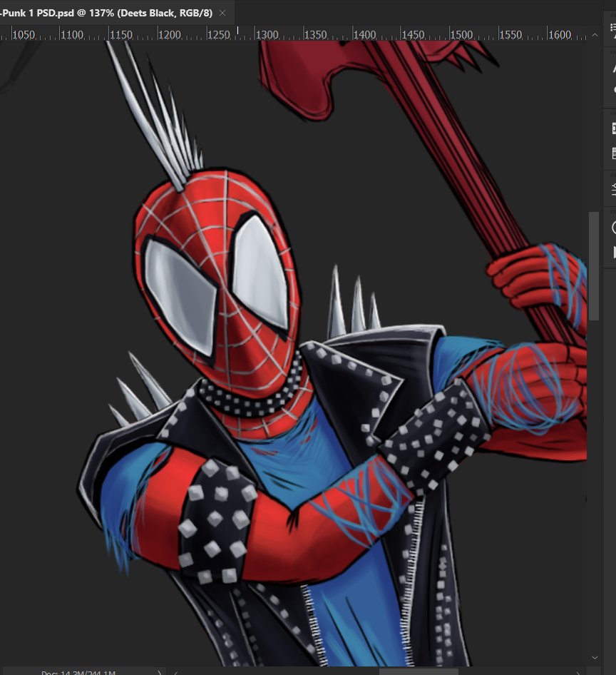
Task: Select the Punk 1 PSD.psd document tab
Action: [x=107, y=13]
